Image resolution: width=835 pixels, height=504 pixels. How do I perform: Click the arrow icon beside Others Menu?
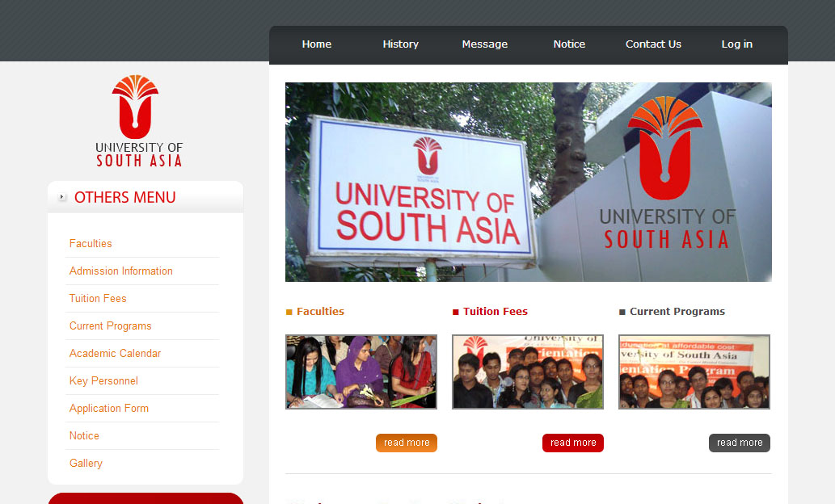[61, 197]
